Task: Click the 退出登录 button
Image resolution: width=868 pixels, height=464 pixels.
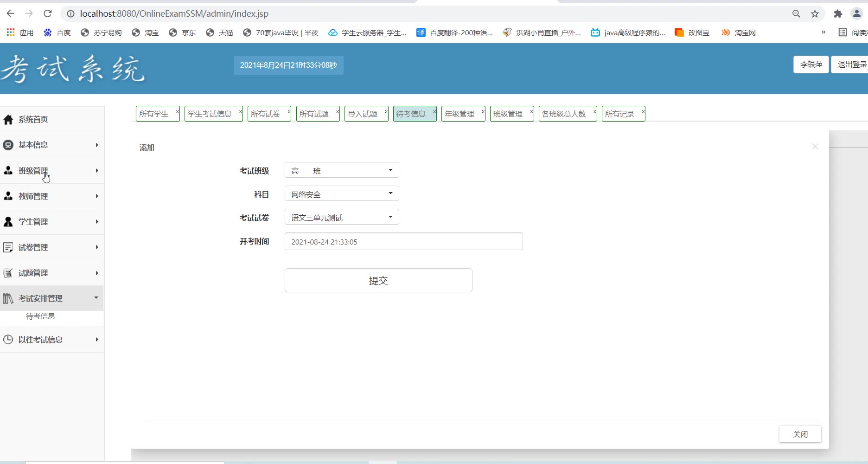Action: [x=851, y=64]
